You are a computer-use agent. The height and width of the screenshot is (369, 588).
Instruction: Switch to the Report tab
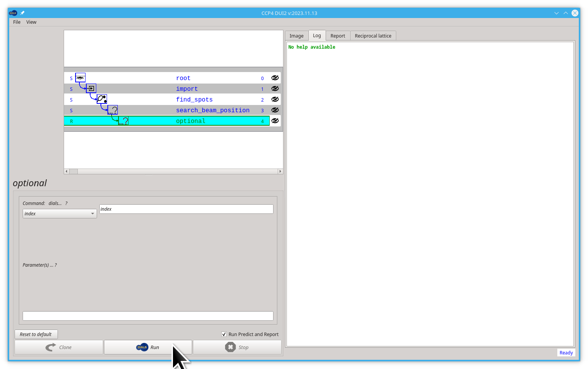(338, 36)
